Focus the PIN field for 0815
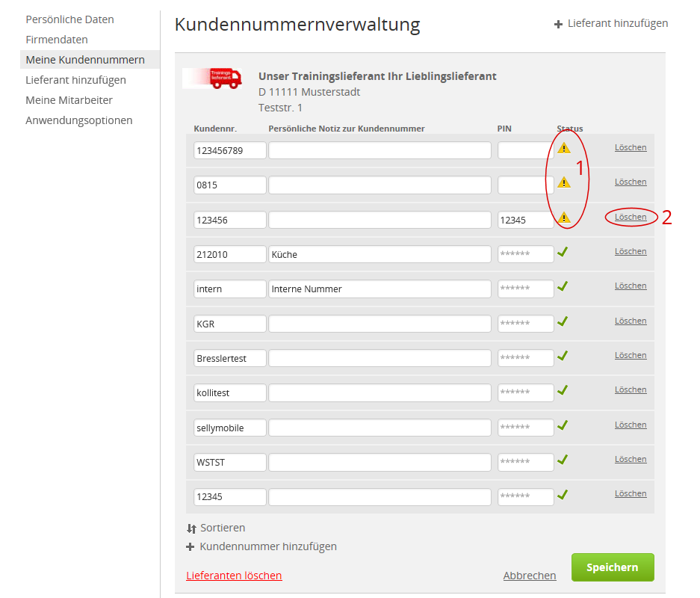The width and height of the screenshot is (700, 598). coord(525,185)
